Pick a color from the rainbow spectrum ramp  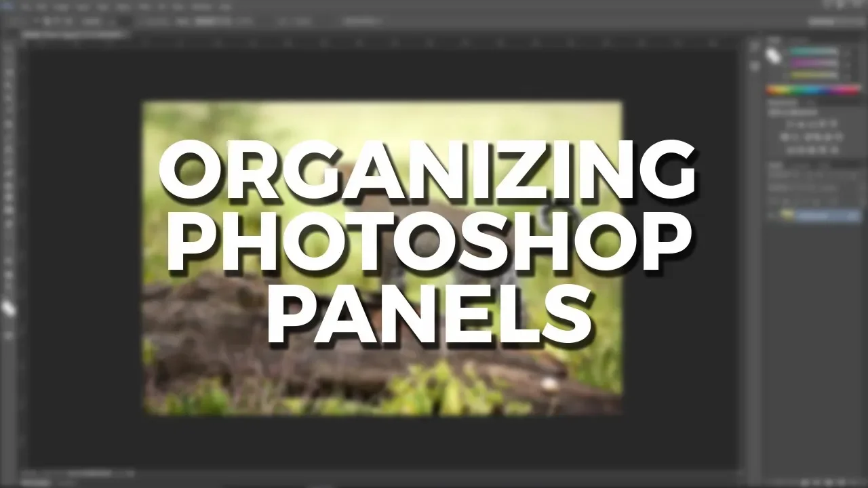click(x=812, y=90)
